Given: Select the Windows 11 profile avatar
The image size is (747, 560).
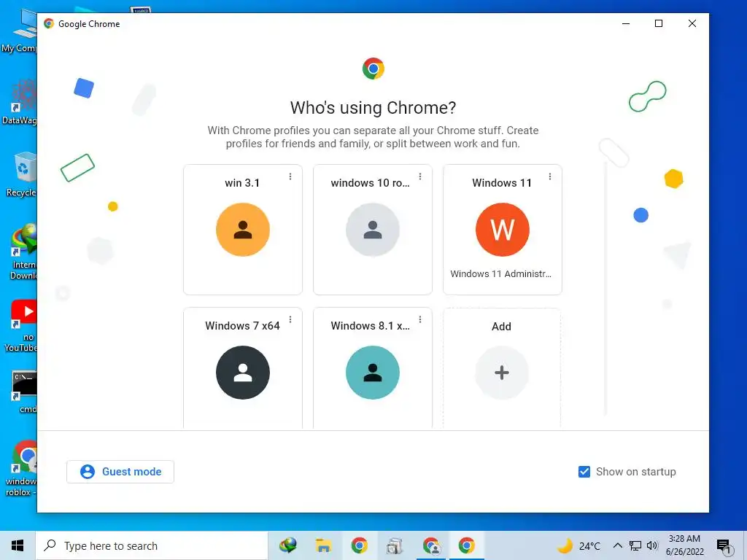Looking at the screenshot, I should click(x=502, y=230).
